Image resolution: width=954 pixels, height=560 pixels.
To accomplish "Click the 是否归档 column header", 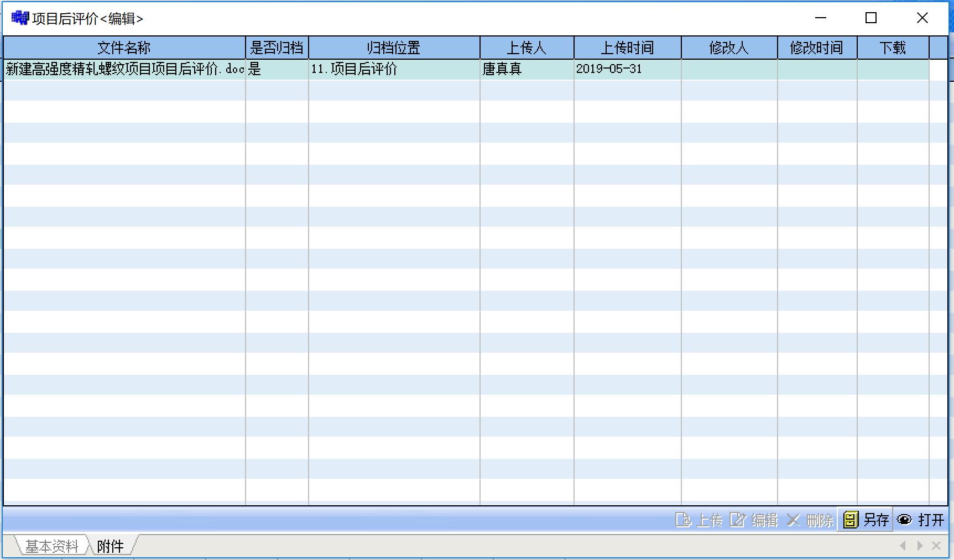I will click(x=277, y=48).
